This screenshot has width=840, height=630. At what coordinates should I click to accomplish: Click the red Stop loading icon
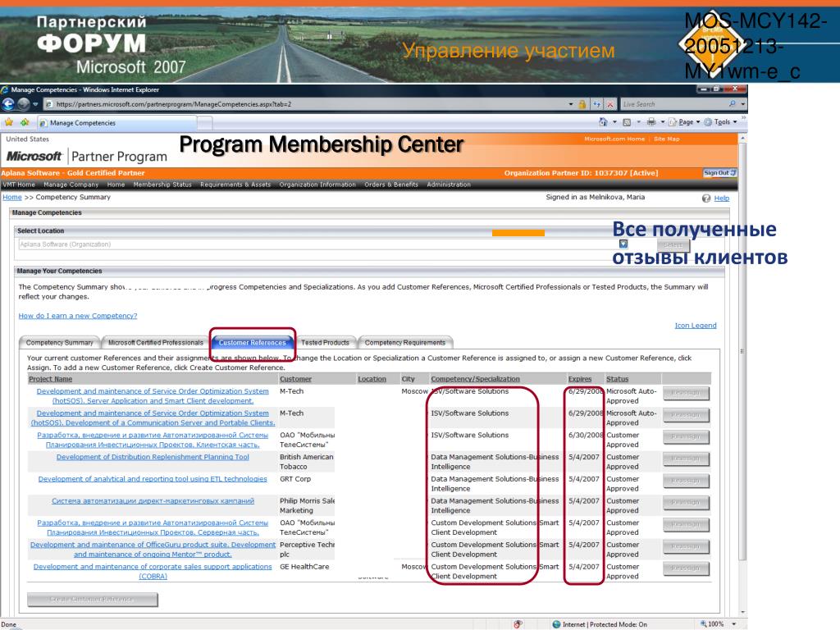click(609, 104)
